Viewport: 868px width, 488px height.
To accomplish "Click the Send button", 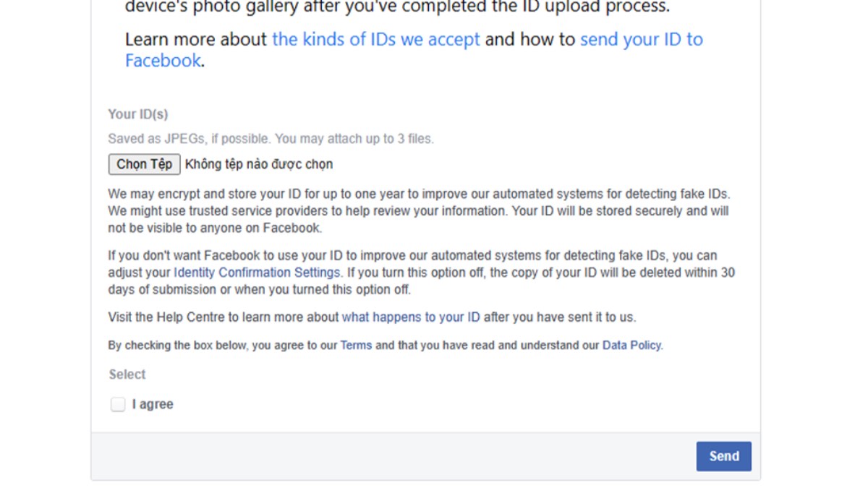I will pyautogui.click(x=723, y=456).
